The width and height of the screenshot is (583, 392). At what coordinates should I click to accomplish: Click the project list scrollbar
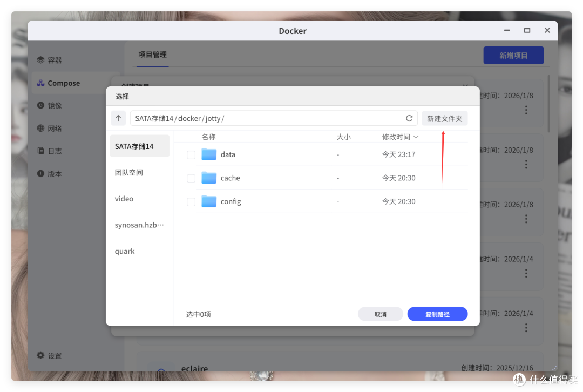click(x=549, y=104)
